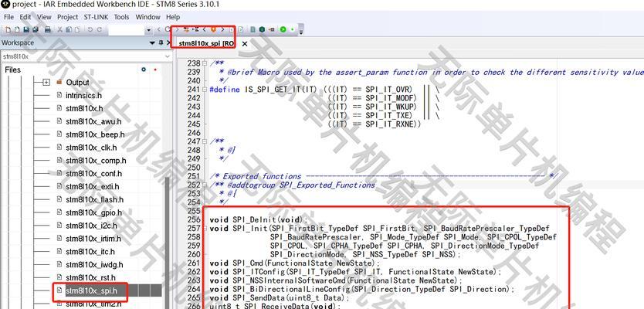Click the Workspace file tree vertical scrollbar
Image resolution: width=644 pixels, height=309 pixels.
[167, 243]
